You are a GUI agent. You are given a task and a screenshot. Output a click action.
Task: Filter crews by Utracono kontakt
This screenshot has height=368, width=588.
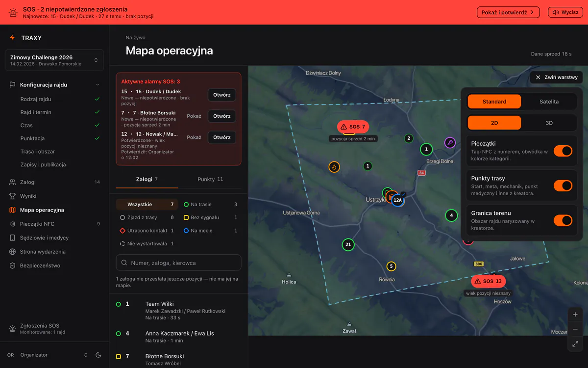(147, 231)
